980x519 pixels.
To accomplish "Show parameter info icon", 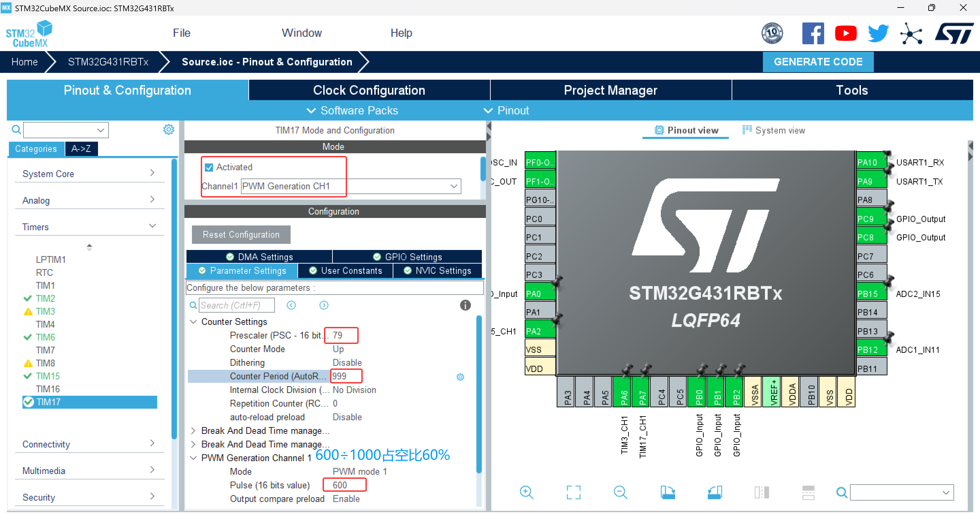I will (465, 305).
